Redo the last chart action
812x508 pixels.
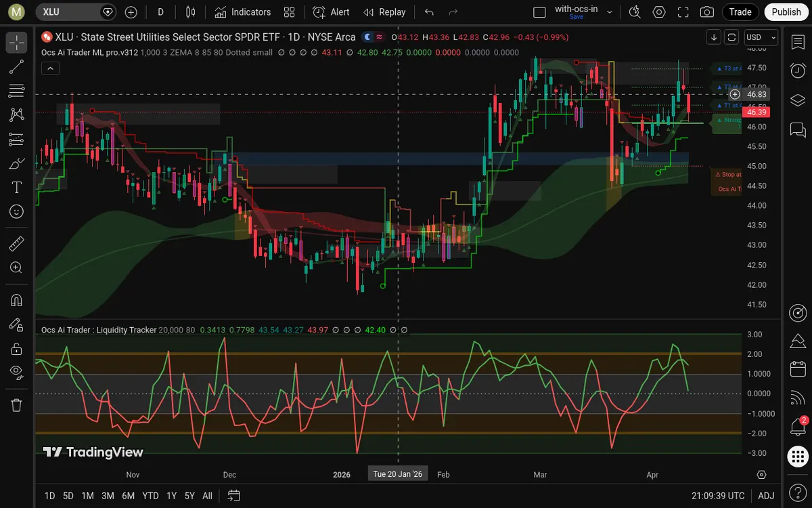[x=453, y=12]
